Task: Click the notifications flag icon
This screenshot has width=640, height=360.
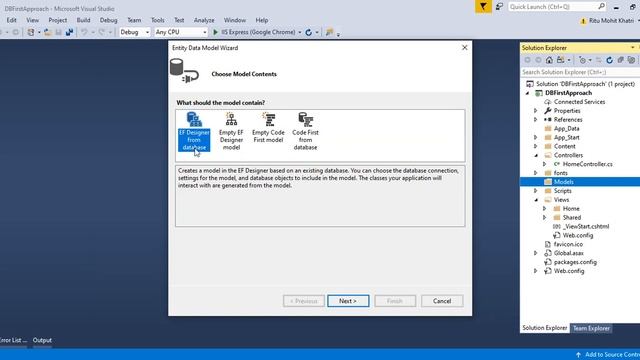Action: tap(483, 7)
